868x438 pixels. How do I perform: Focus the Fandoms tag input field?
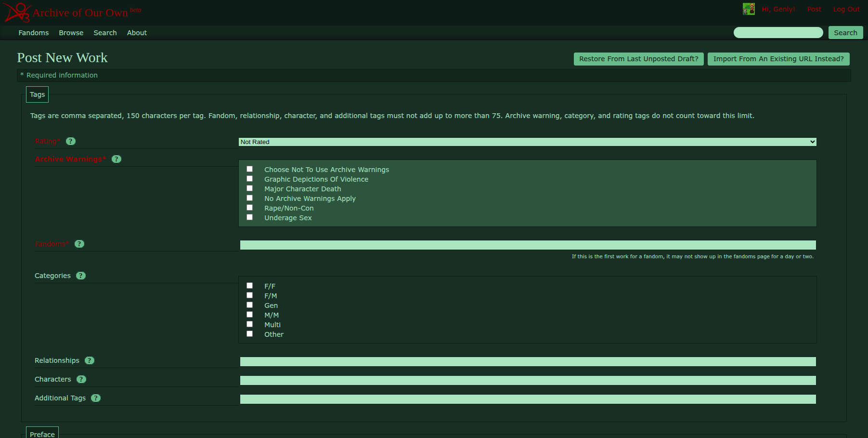click(x=527, y=245)
